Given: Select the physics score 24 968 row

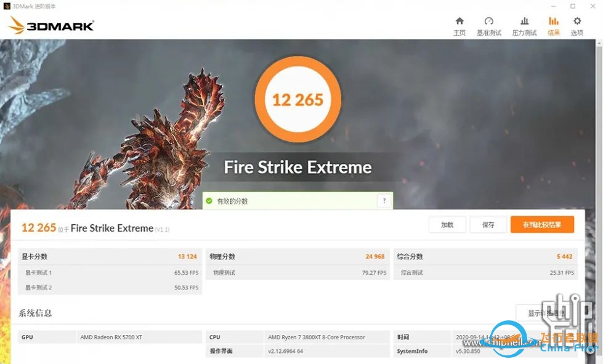Looking at the screenshot, I should (297, 256).
